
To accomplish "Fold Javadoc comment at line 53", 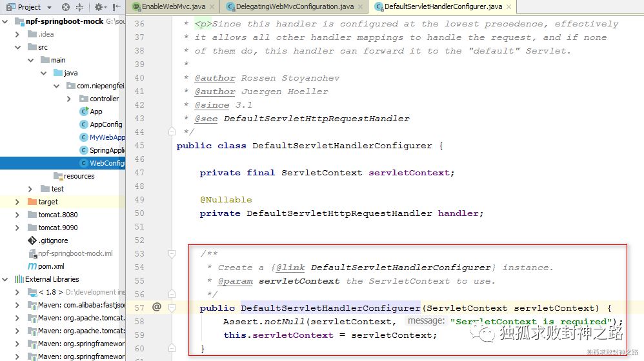I will pos(172,253).
